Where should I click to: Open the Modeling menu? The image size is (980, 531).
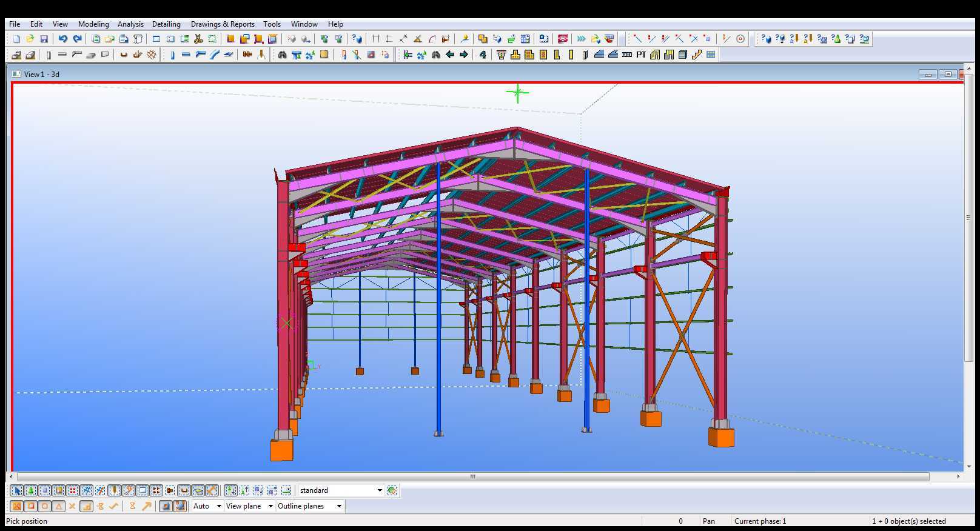93,24
